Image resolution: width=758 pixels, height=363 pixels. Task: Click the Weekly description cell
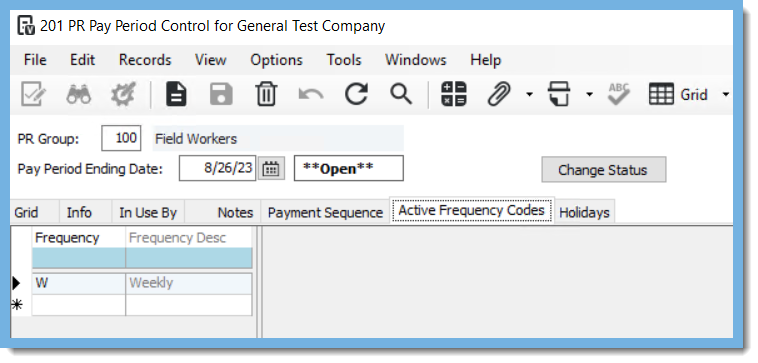click(x=189, y=283)
